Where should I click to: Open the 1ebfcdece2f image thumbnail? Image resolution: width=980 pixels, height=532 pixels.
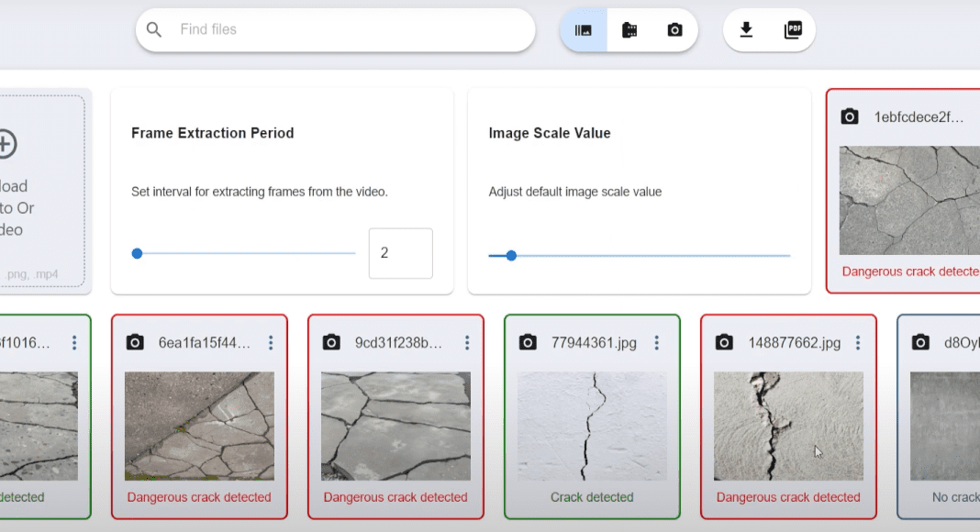(908, 200)
